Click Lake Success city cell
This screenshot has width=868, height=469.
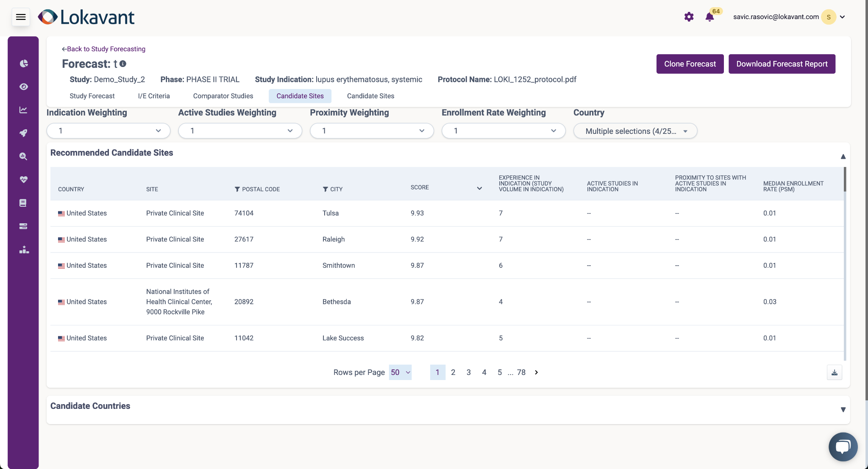pyautogui.click(x=343, y=338)
